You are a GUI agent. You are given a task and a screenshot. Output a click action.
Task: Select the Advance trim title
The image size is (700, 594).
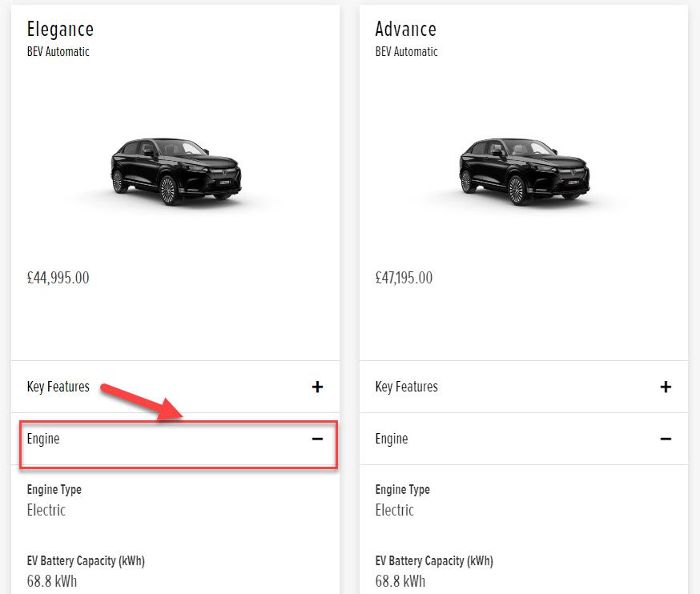pos(406,29)
